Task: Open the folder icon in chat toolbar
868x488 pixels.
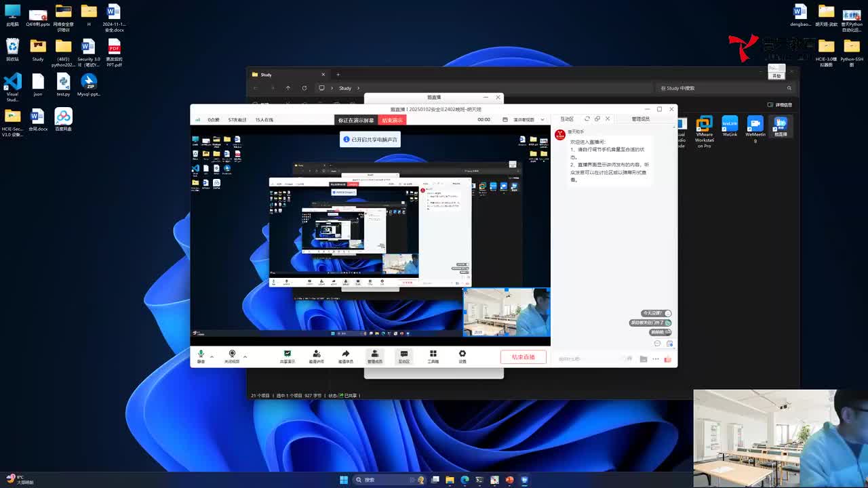Action: (x=643, y=359)
